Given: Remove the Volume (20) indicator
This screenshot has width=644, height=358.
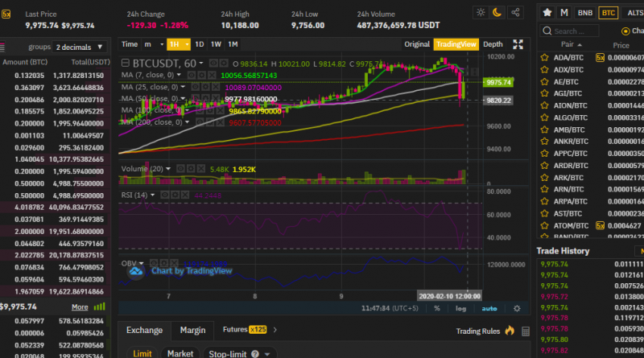Looking at the screenshot, I should 200,169.
